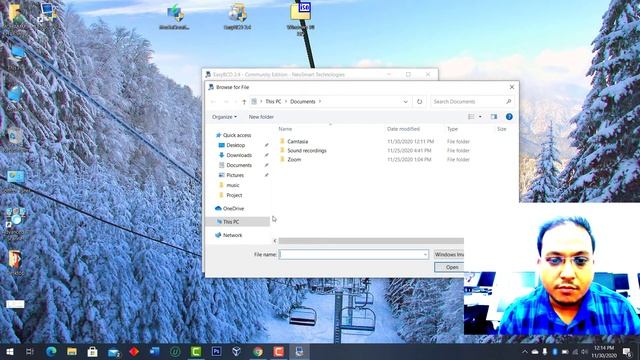Switch to the EasyBCD taskbar button

point(299,351)
